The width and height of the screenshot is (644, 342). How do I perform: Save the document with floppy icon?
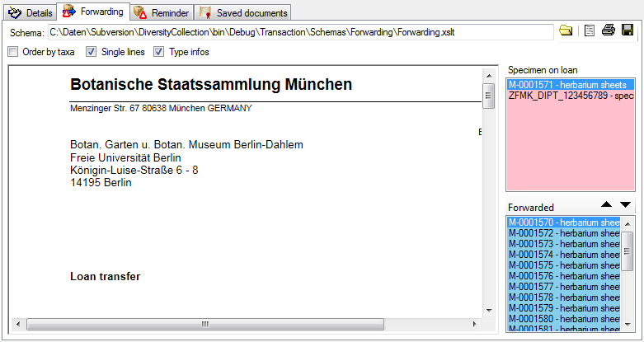click(x=628, y=30)
